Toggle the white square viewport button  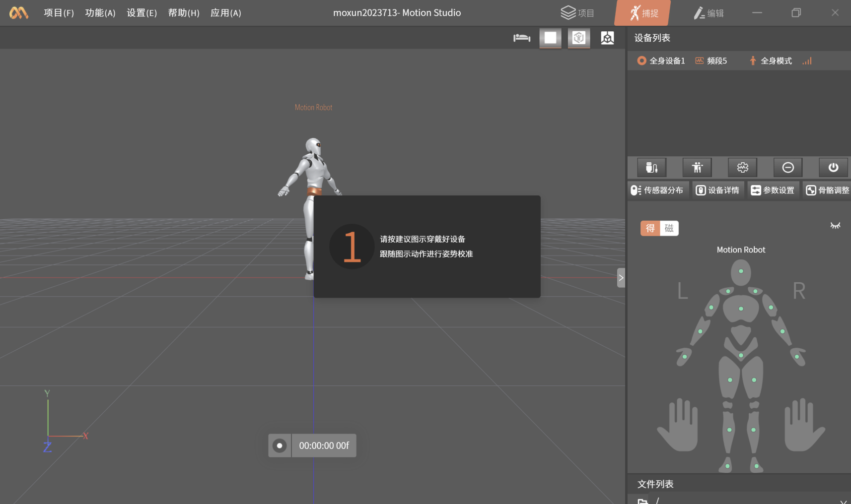(550, 38)
